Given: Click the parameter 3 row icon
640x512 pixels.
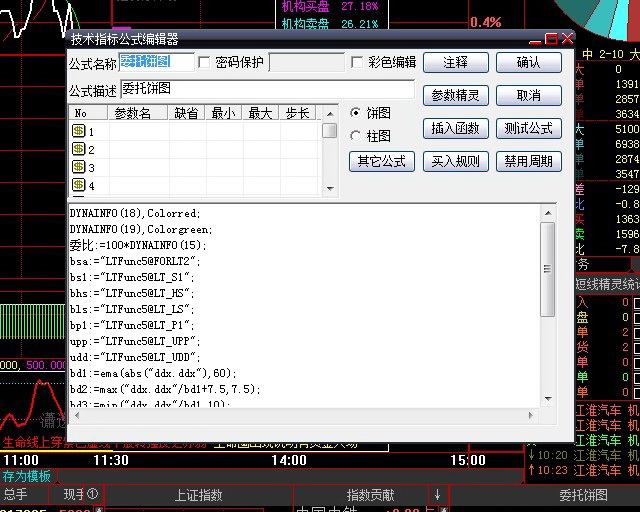Looking at the screenshot, I should (78, 167).
